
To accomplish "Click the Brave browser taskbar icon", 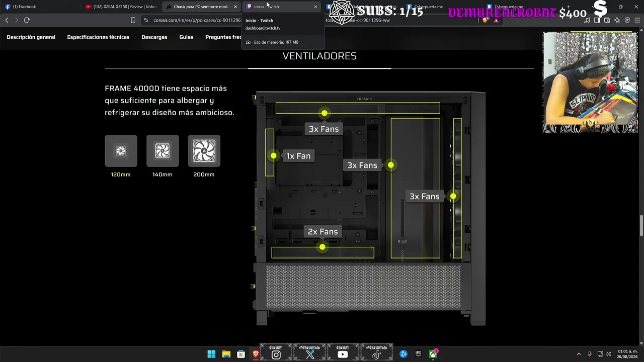I will (256, 354).
